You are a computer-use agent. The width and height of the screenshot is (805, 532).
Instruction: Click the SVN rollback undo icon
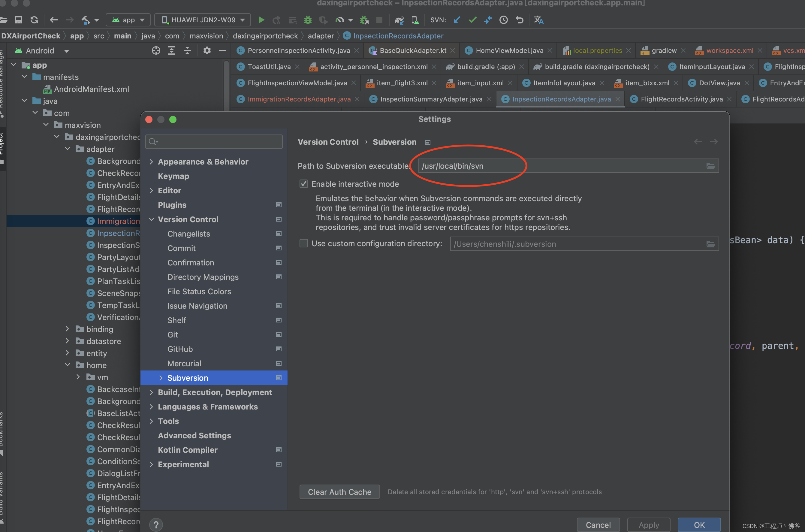[519, 20]
